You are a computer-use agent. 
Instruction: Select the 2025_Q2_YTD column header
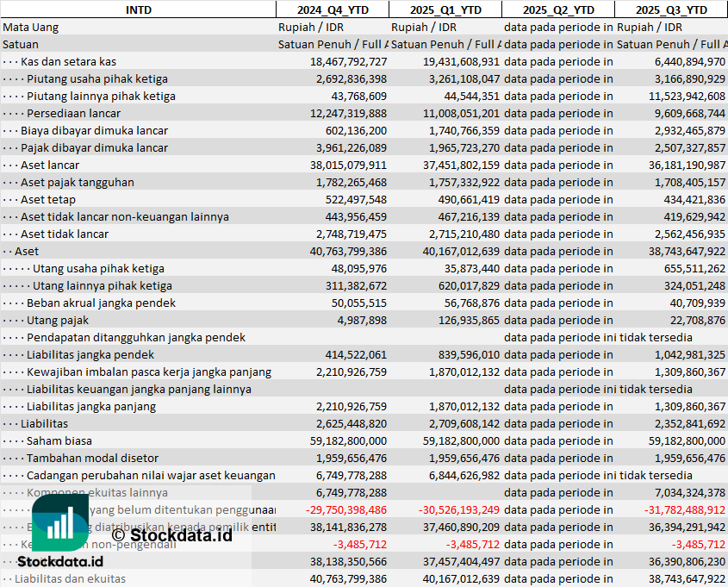[558, 9]
